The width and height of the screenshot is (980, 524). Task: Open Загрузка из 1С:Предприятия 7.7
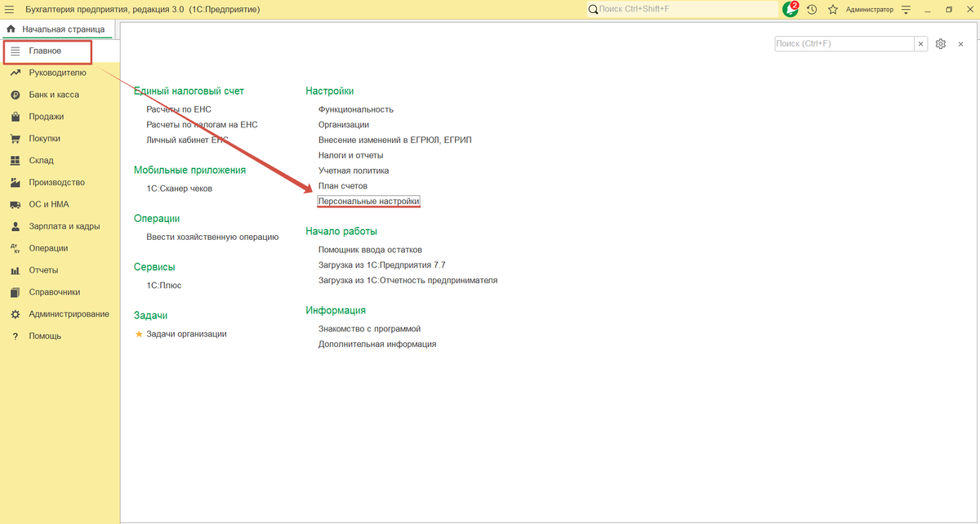tap(382, 265)
